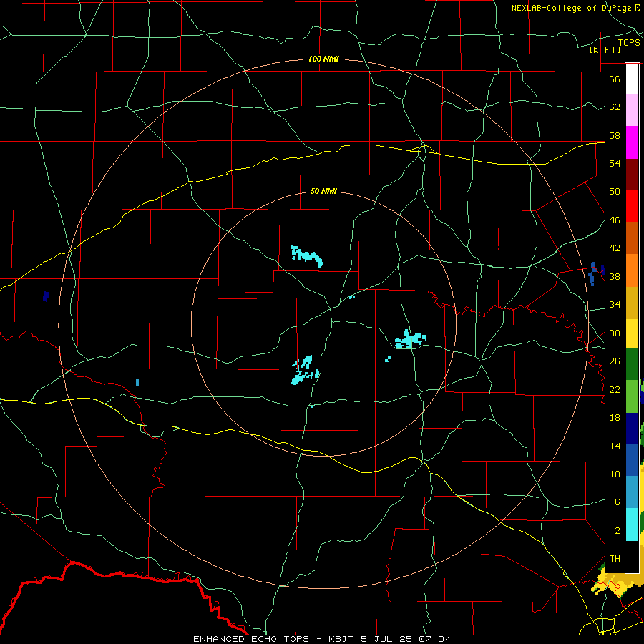The image size is (644, 644).
Task: Click the bright yellow legend swatch
Action: 632,333
